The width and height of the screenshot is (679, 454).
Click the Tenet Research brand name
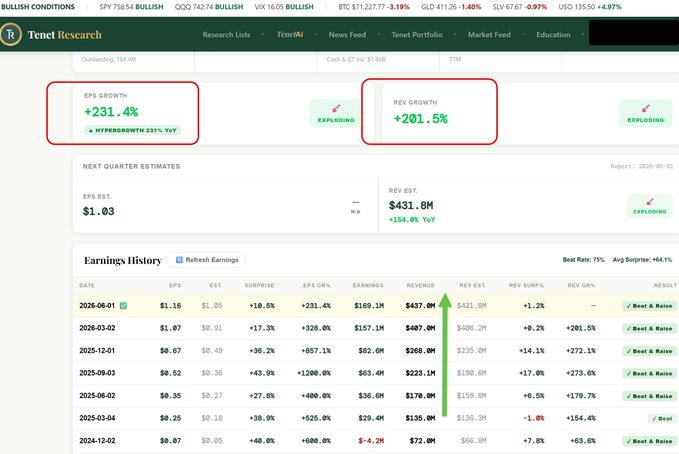click(x=65, y=35)
